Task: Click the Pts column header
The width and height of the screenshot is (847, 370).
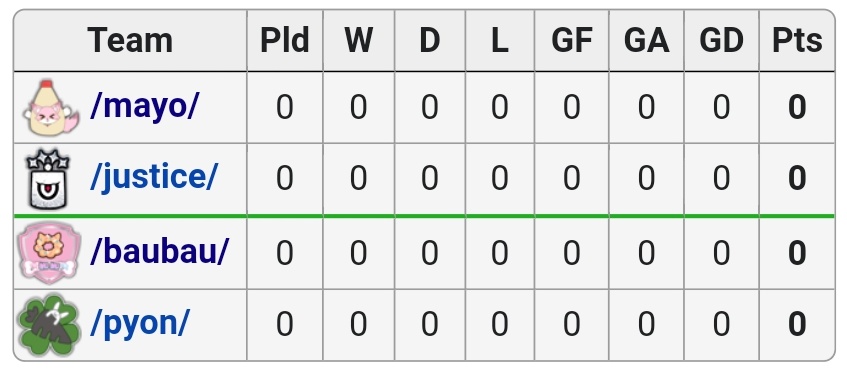Action: tap(797, 40)
